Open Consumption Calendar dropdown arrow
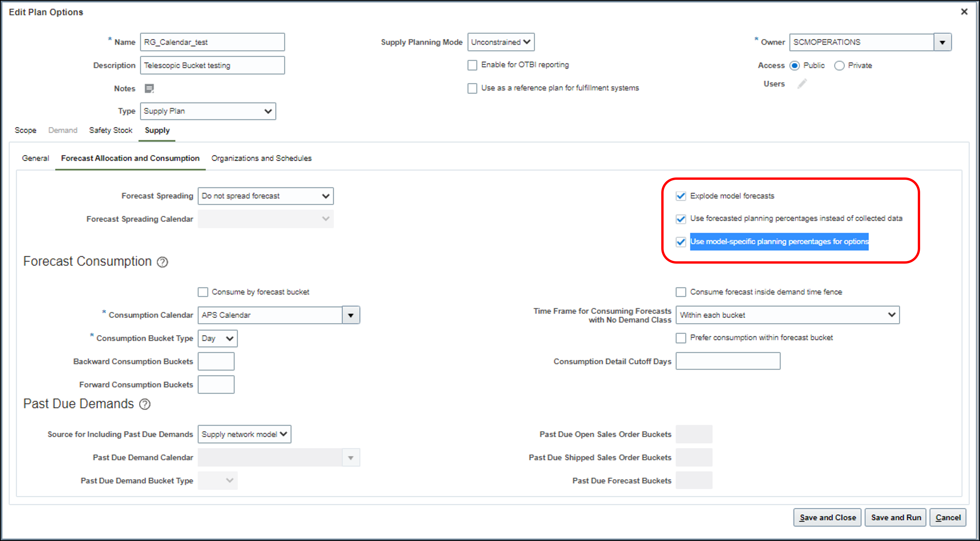The image size is (980, 541). 351,315
